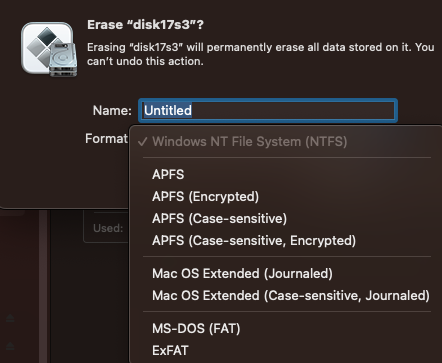Image resolution: width=442 pixels, height=363 pixels.
Task: Click the Used: label behind dialog
Action: coord(108,228)
